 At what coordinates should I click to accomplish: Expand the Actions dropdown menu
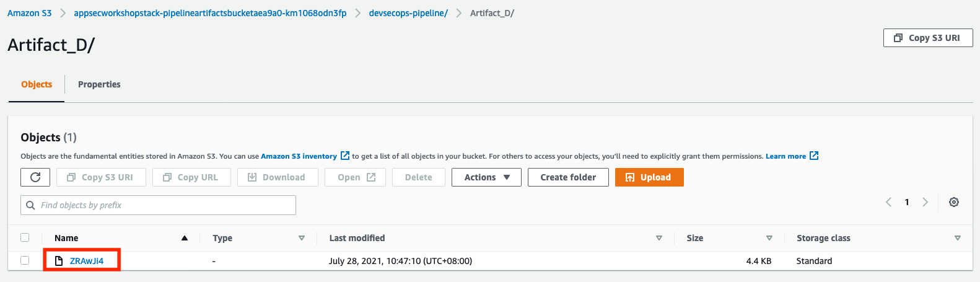[x=487, y=177]
